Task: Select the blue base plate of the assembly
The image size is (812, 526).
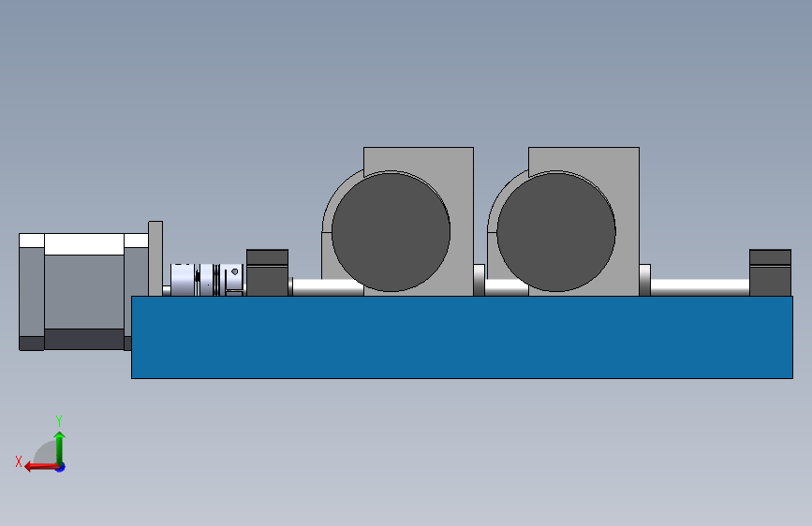Action: (x=462, y=337)
